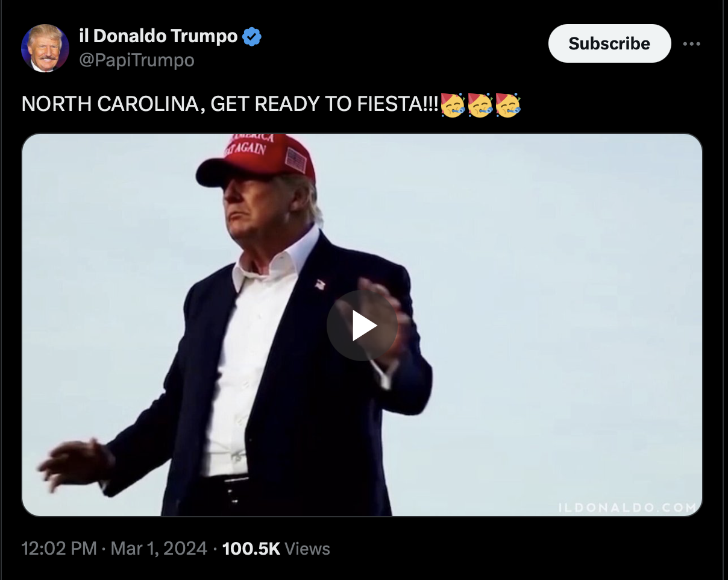Image resolution: width=728 pixels, height=580 pixels.
Task: Play the video with the center play button
Action: coord(362,326)
